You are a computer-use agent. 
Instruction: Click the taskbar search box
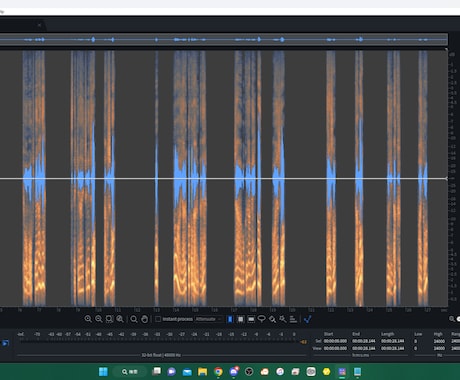click(129, 371)
